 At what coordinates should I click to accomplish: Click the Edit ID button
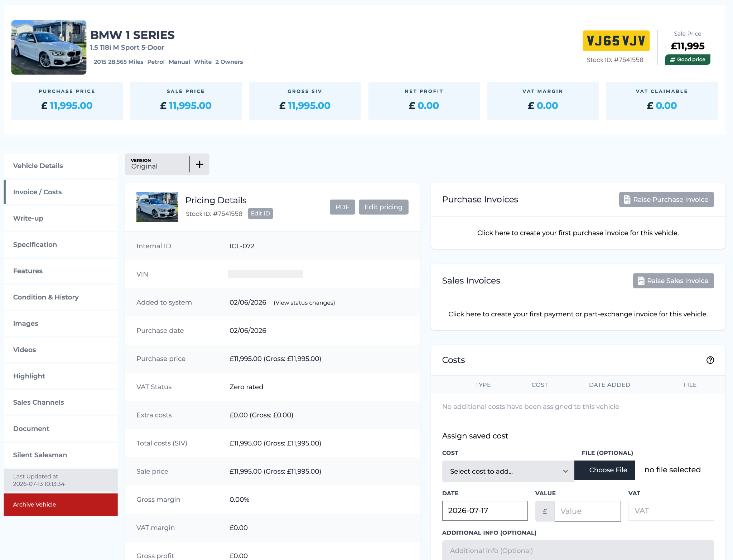[260, 214]
